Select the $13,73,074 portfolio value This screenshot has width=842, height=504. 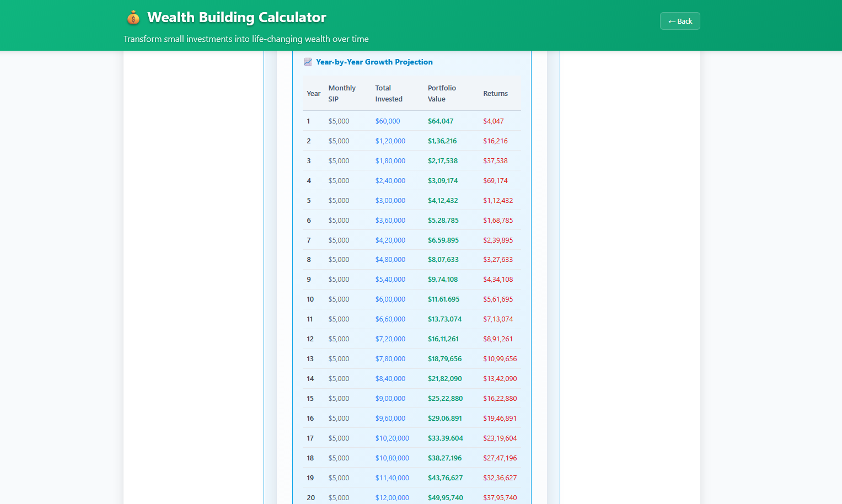tap(445, 319)
